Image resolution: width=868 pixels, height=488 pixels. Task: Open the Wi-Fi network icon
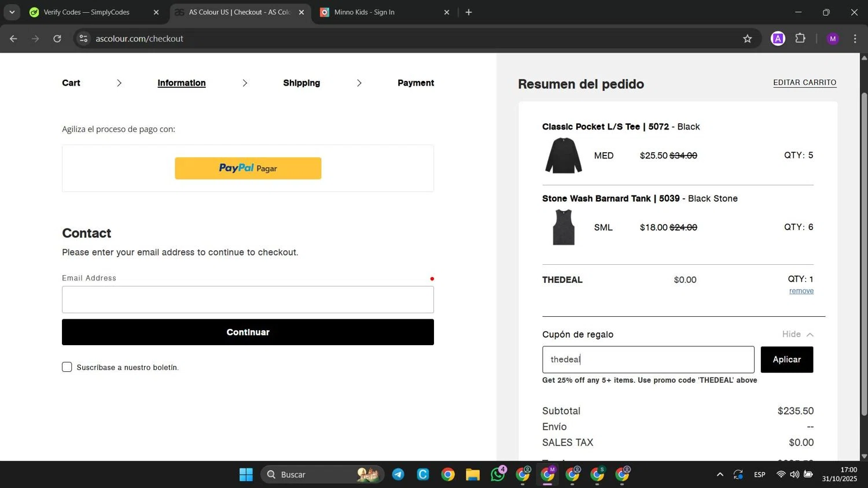(781, 475)
